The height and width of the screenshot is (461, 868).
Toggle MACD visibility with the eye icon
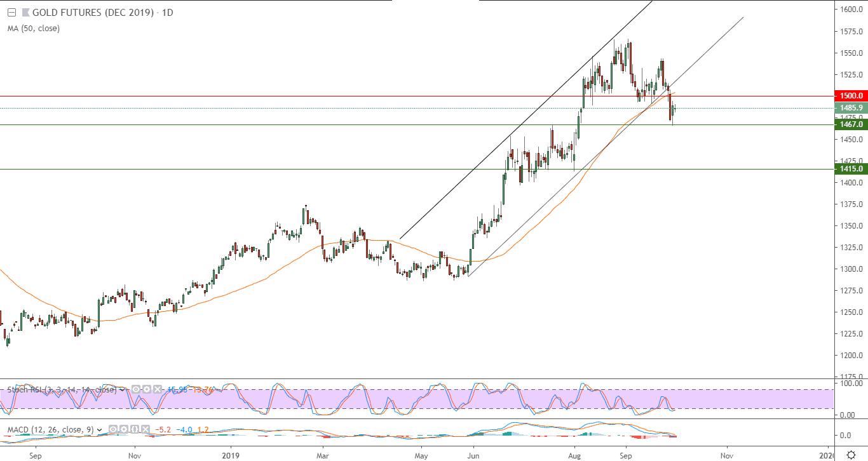point(113,429)
